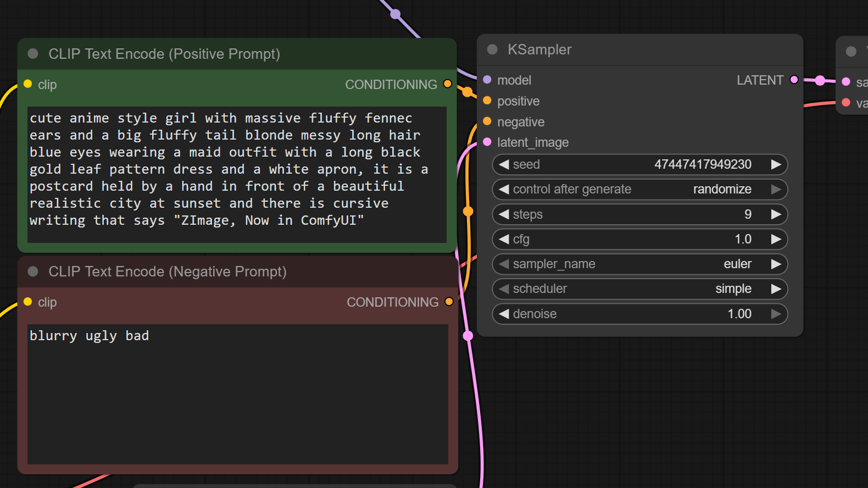
Task: Click the negative prompt text box
Action: (238, 394)
